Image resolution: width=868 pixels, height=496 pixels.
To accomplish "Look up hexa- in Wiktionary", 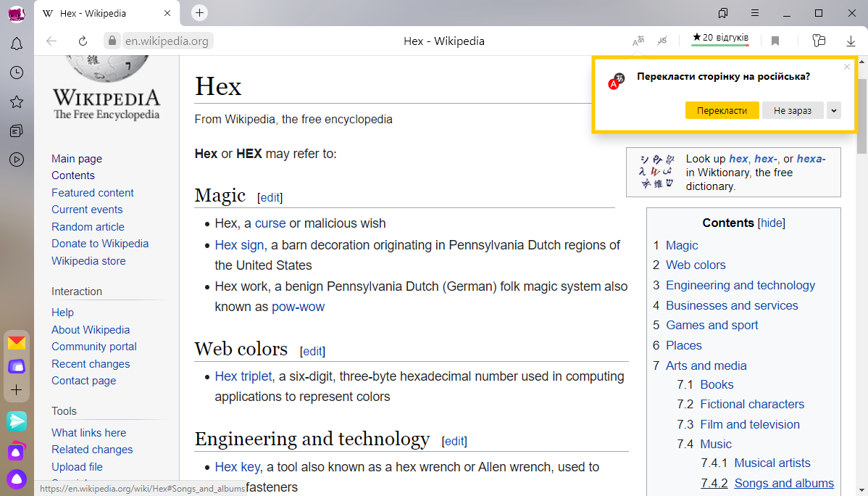I will click(811, 159).
